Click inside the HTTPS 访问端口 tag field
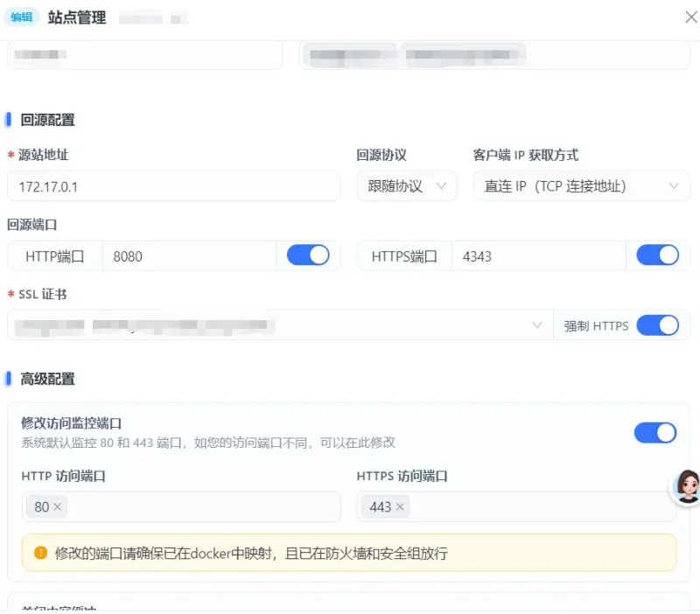700x614 pixels. pyautogui.click(x=516, y=506)
